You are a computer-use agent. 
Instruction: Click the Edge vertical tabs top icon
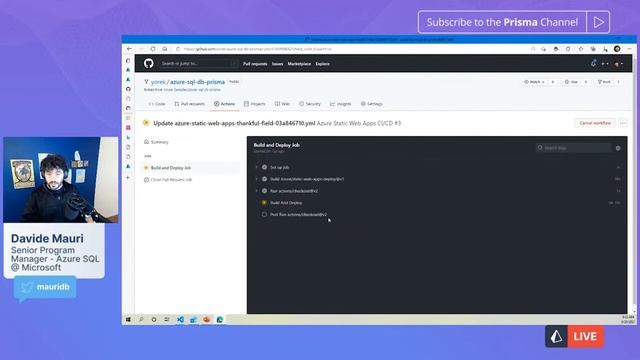[128, 60]
